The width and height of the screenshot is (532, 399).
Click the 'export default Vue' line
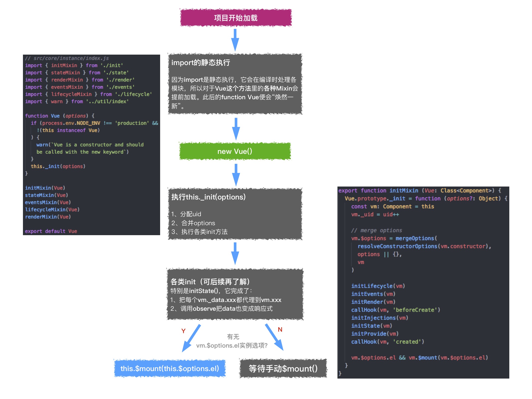pyautogui.click(x=51, y=231)
